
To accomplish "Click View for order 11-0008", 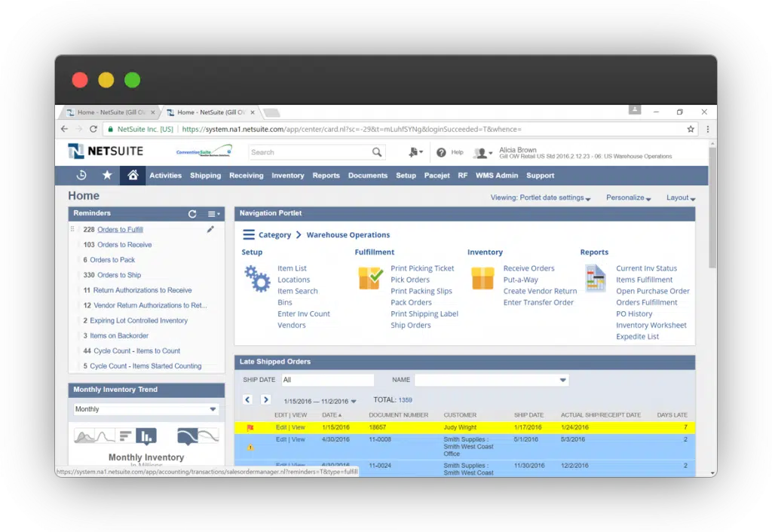I will pos(299,439).
